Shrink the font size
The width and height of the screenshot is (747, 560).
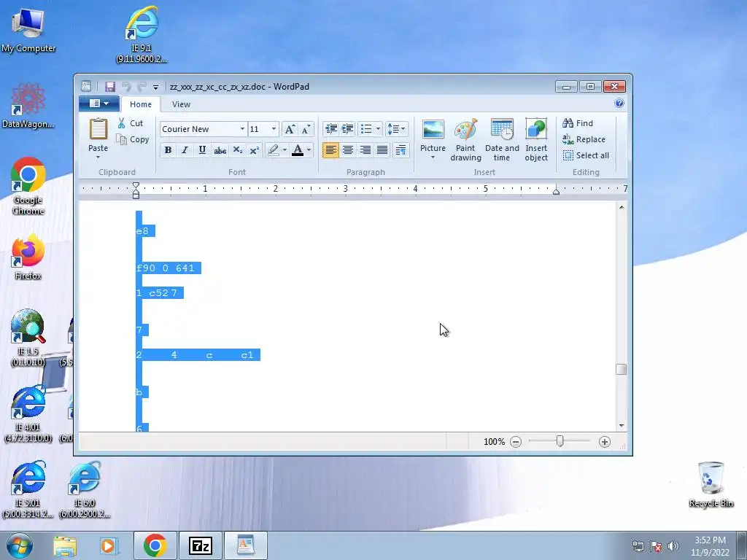pyautogui.click(x=306, y=129)
